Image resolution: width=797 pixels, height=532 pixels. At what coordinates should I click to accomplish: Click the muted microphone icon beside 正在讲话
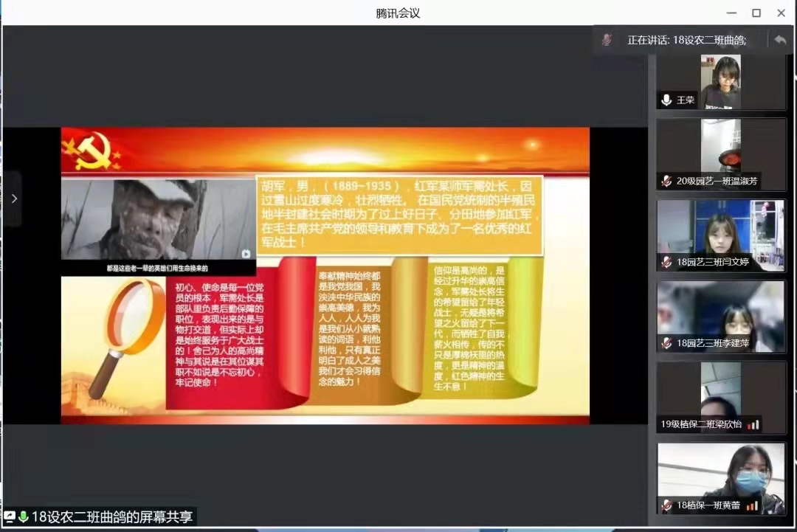(x=607, y=40)
